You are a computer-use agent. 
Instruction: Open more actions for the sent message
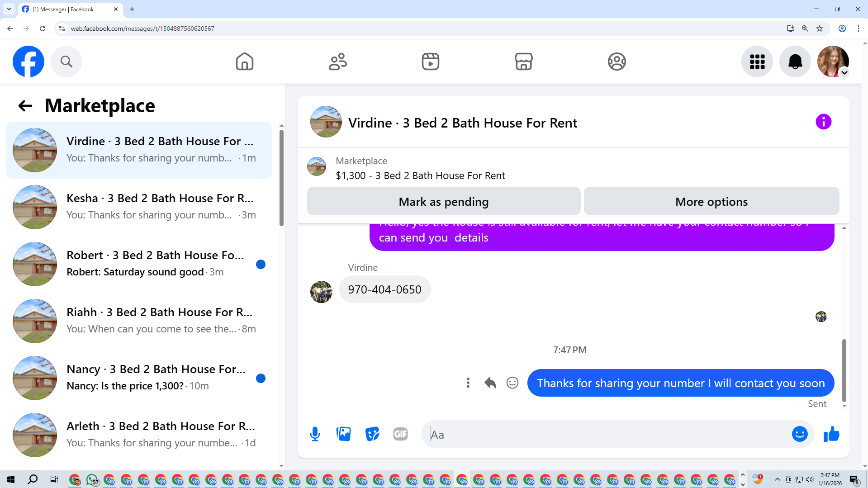(x=468, y=383)
